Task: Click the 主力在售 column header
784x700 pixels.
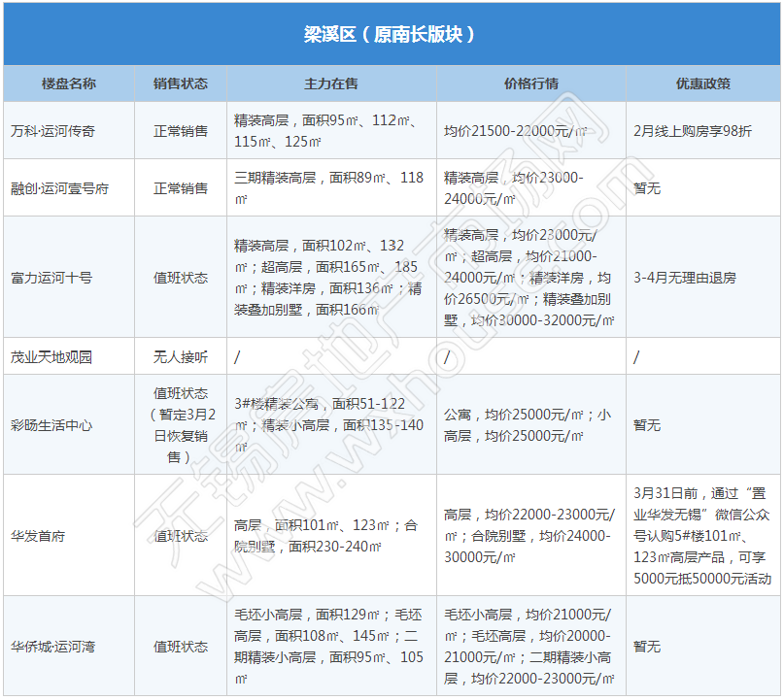Action: pyautogui.click(x=331, y=83)
